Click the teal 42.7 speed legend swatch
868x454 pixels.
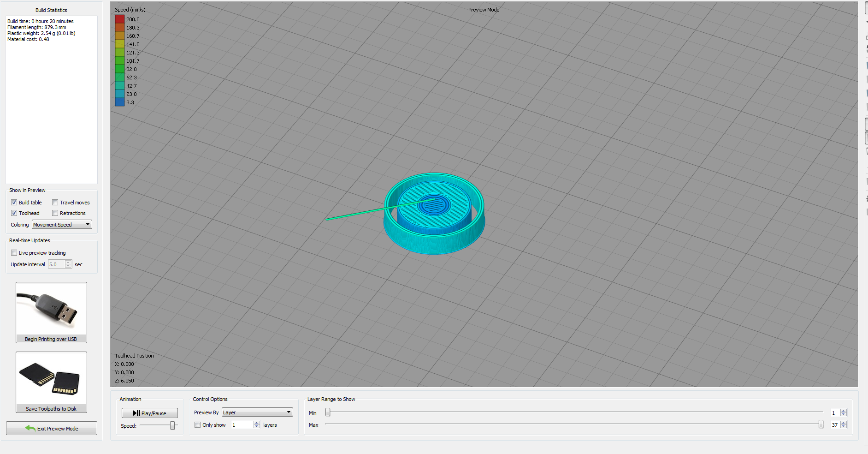(x=120, y=86)
